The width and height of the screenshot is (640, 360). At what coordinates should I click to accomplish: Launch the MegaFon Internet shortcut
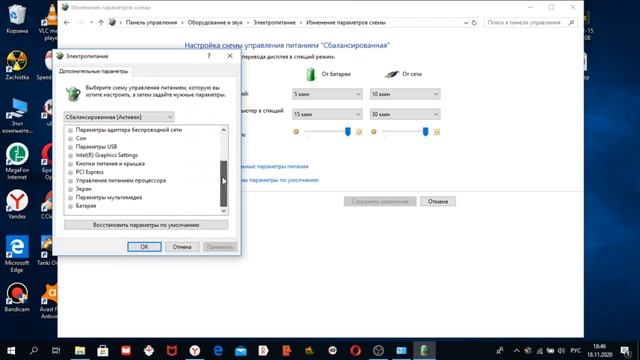coord(17,161)
